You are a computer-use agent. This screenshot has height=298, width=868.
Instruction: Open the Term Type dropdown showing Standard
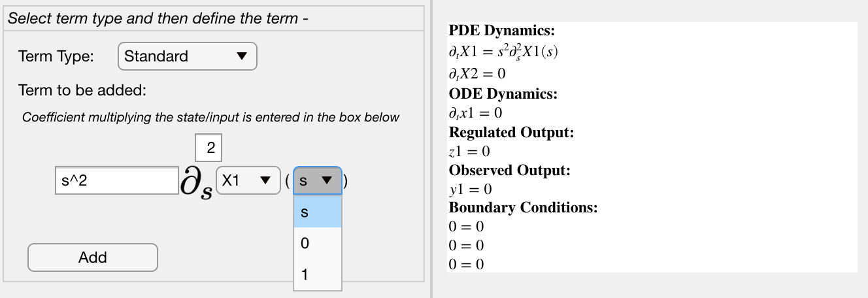coord(188,56)
